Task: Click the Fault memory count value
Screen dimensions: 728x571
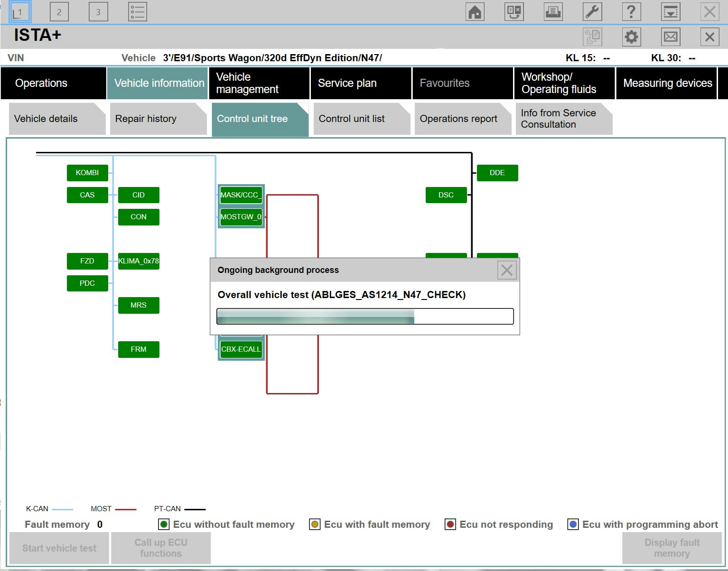Action: (x=100, y=524)
